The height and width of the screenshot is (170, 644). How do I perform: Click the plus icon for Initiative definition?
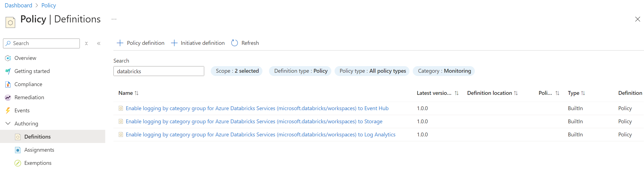174,43
